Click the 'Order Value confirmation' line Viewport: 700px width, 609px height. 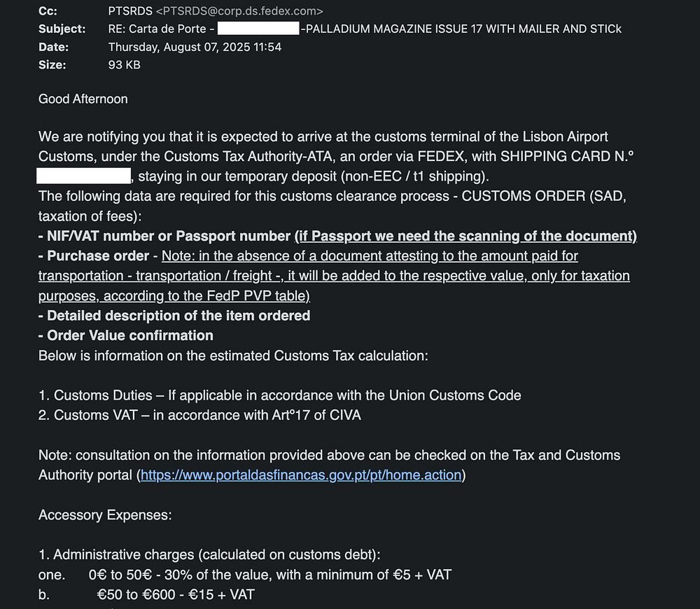click(129, 335)
